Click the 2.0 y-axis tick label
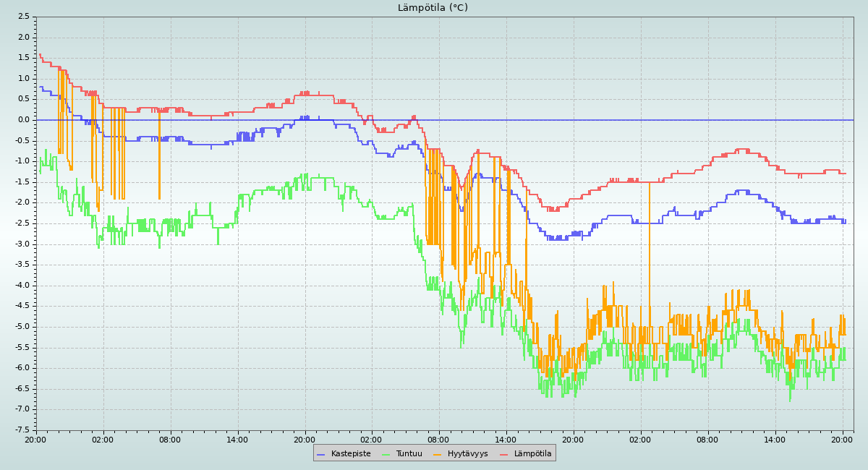The width and height of the screenshot is (868, 470). click(23, 38)
